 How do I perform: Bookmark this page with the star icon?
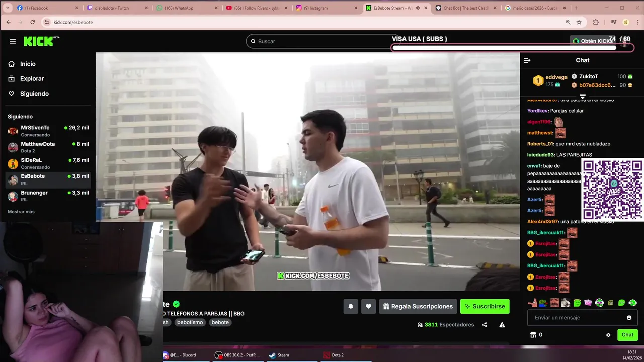579,22
